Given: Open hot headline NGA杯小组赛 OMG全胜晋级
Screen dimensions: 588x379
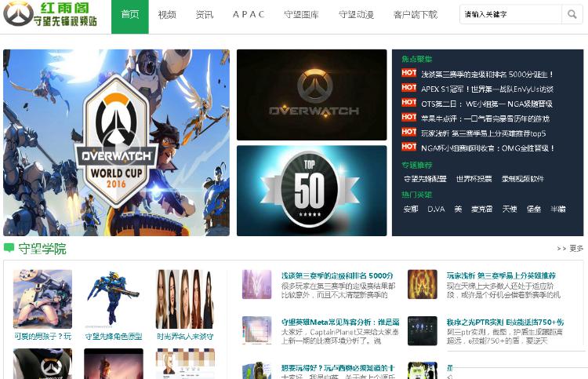Looking at the screenshot, I should tap(487, 148).
